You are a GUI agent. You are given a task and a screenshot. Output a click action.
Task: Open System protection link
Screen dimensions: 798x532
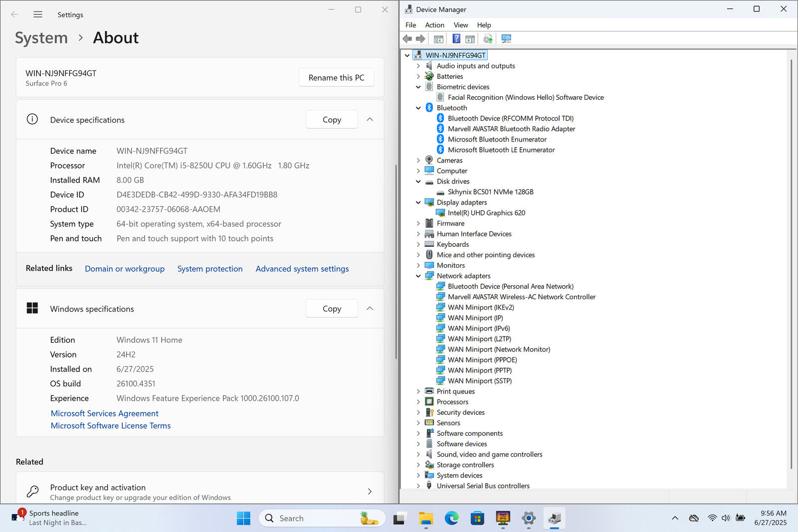(x=210, y=269)
